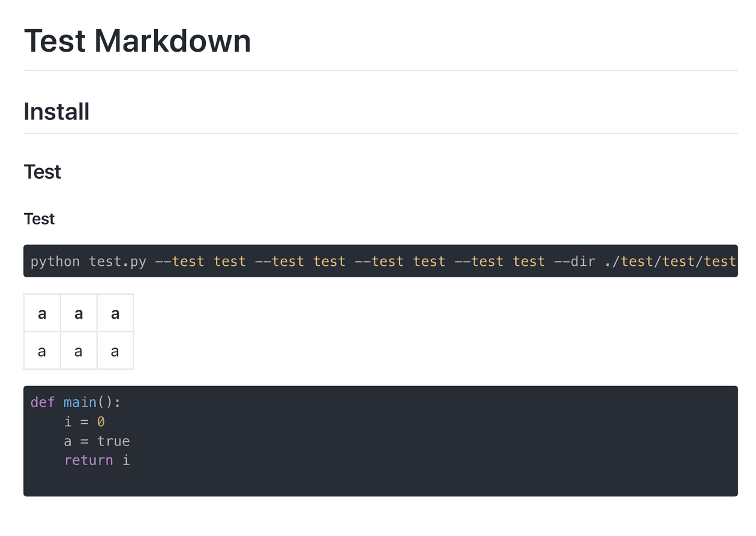Click the first --test flag in the command
The width and height of the screenshot is (756, 536).
(x=179, y=262)
